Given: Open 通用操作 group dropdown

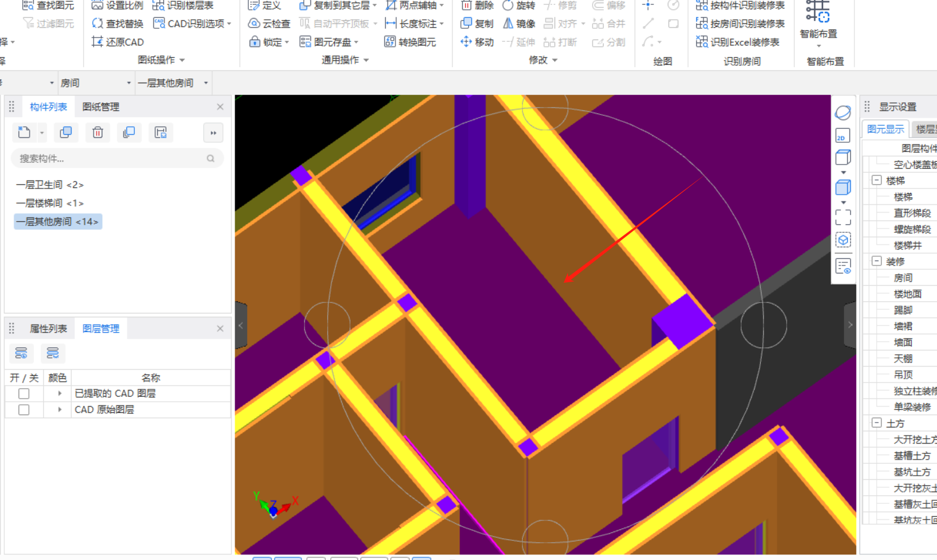Looking at the screenshot, I should [x=345, y=60].
